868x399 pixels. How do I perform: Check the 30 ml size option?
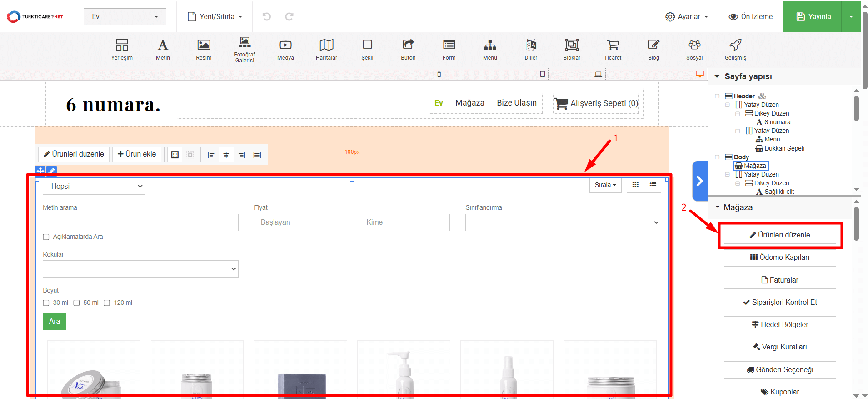tap(46, 303)
